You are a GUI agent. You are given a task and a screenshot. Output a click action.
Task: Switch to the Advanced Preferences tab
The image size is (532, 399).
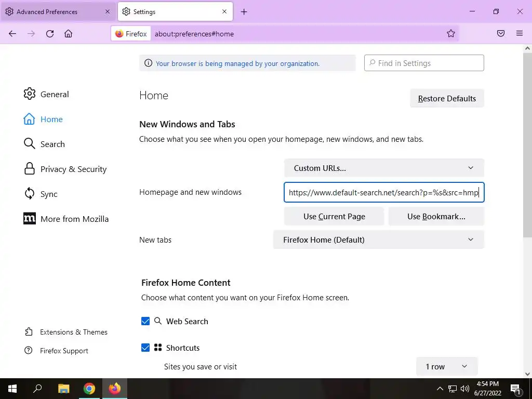click(57, 11)
